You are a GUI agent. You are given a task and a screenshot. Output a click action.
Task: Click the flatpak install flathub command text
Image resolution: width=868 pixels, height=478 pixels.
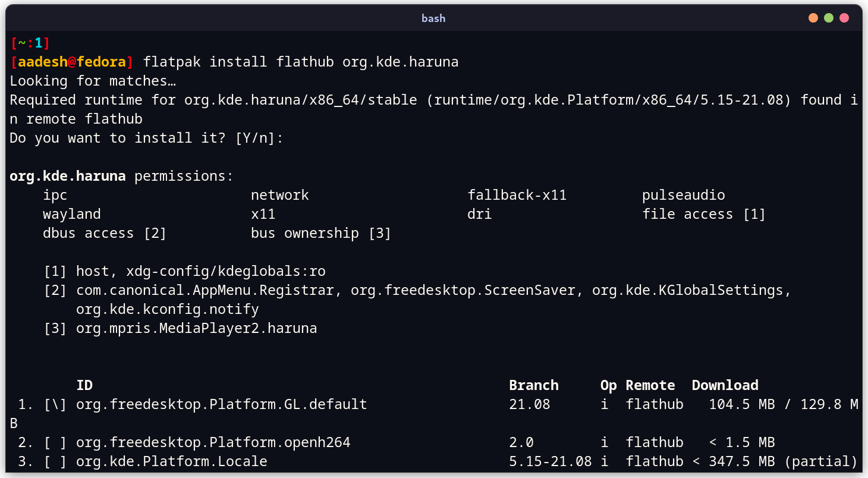pyautogui.click(x=297, y=61)
